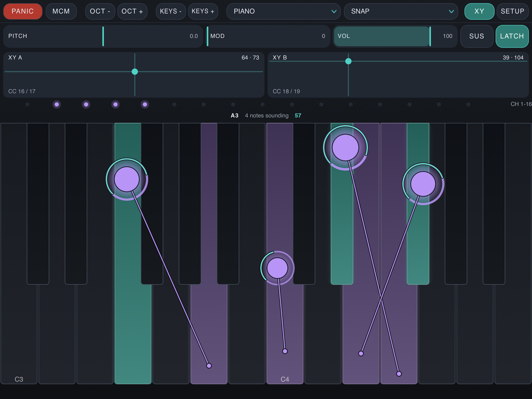Click the A3 note name readout
The width and height of the screenshot is (532, 399).
[234, 115]
